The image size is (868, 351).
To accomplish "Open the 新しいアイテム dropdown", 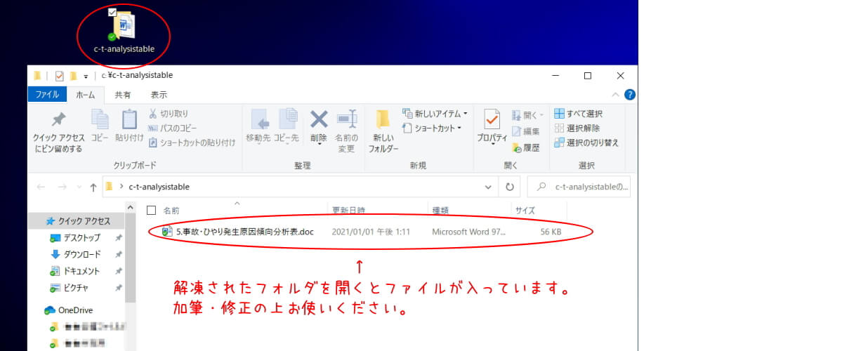I will coord(435,114).
